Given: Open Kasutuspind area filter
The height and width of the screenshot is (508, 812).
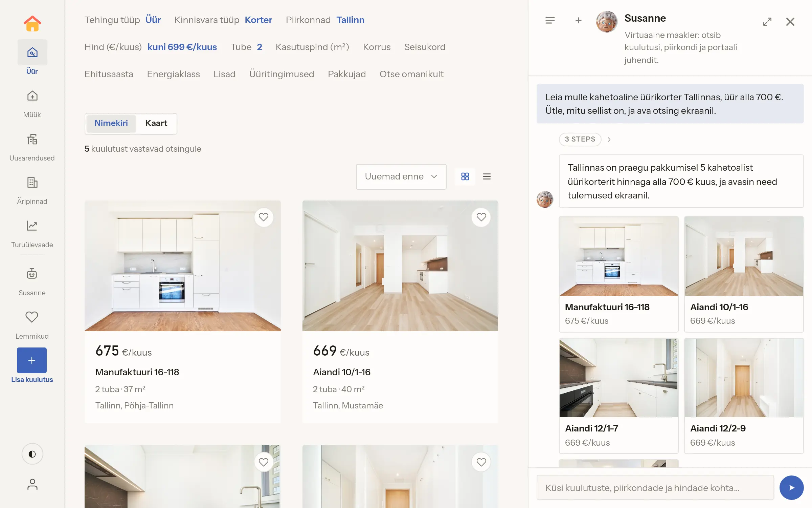Looking at the screenshot, I should pos(312,47).
